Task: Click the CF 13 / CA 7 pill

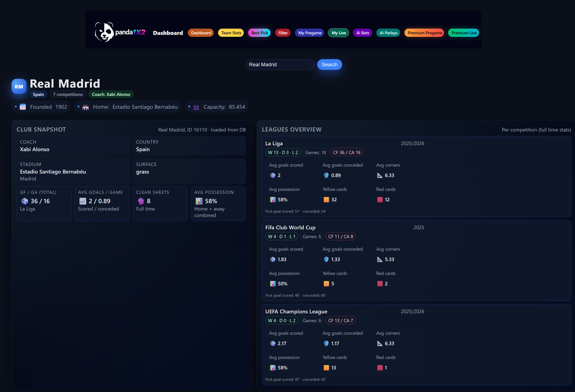Action: 340,320
